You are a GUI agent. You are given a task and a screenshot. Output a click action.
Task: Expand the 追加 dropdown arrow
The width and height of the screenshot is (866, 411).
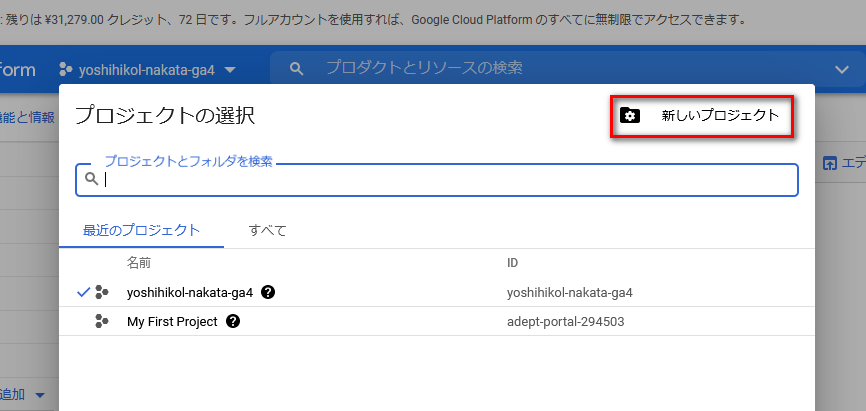click(40, 395)
